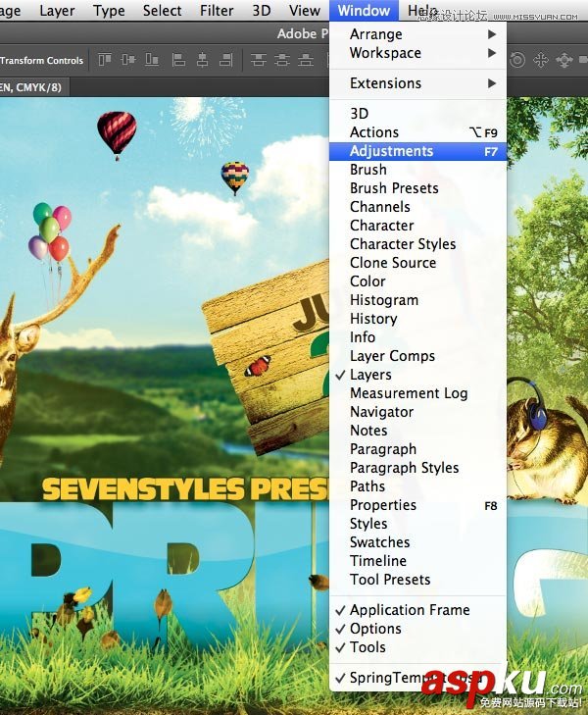Open the Filter menu

coord(217,11)
